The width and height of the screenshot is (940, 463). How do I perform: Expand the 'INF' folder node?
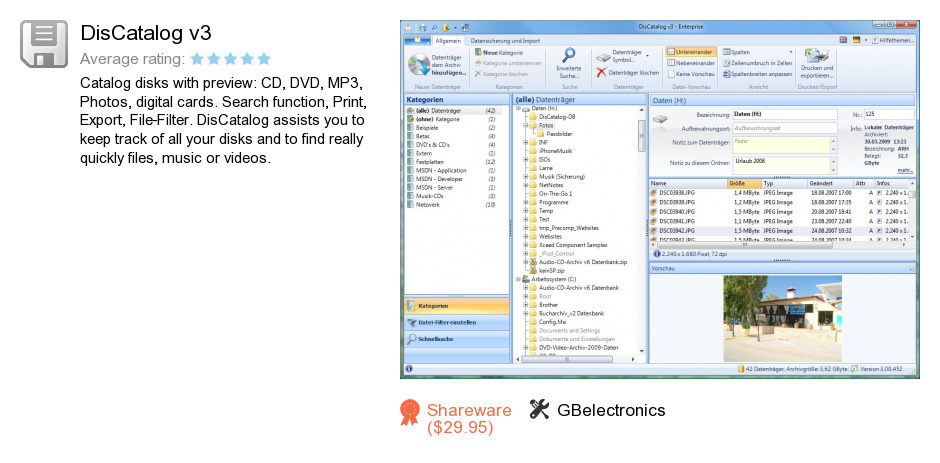[526, 143]
